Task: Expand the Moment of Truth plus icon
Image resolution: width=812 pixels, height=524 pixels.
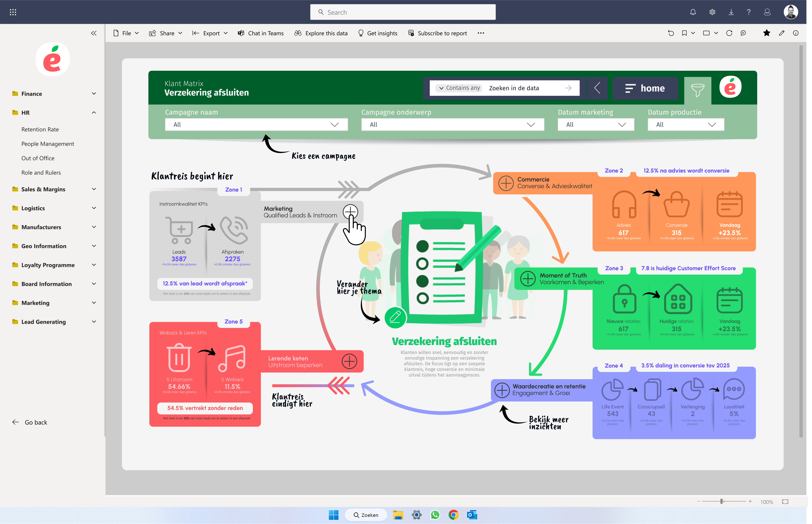Action: pyautogui.click(x=528, y=279)
